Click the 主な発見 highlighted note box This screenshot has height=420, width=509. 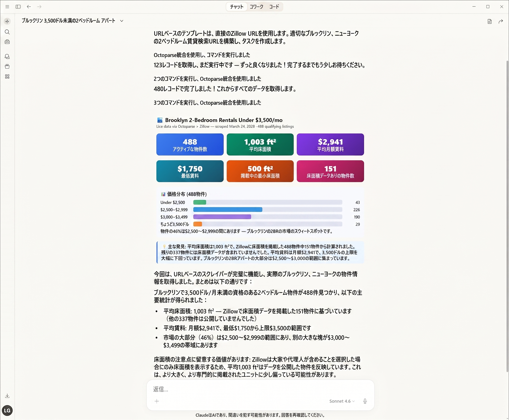260,252
